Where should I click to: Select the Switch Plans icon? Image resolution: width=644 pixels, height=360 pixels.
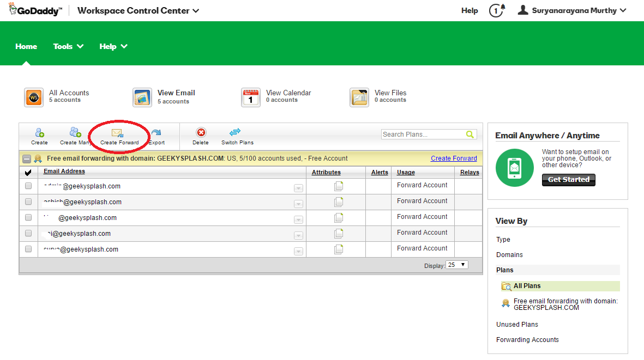(236, 136)
